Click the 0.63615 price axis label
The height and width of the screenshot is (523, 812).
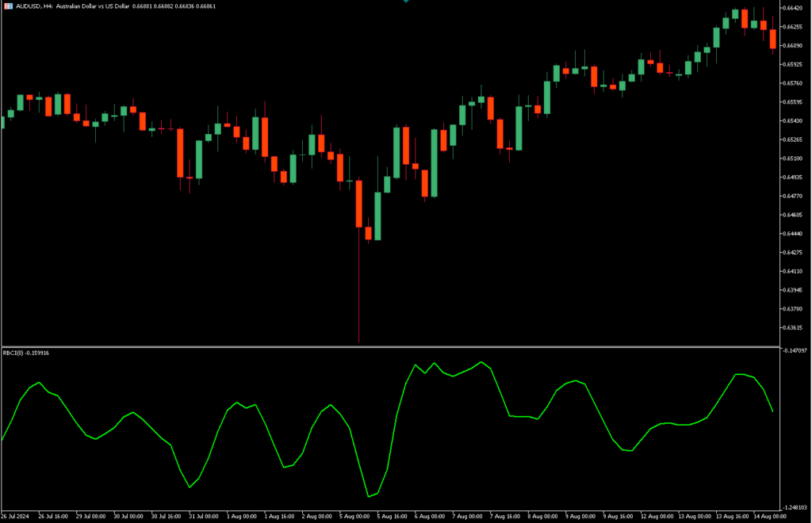[794, 327]
